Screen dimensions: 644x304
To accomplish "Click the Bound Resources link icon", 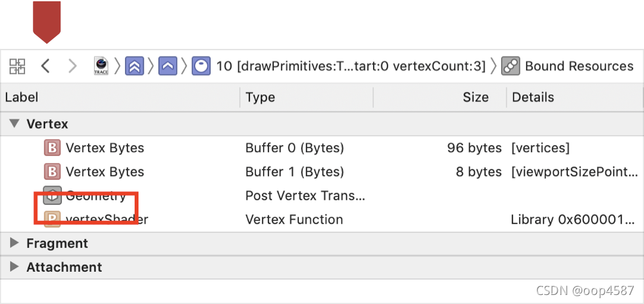I will [511, 66].
